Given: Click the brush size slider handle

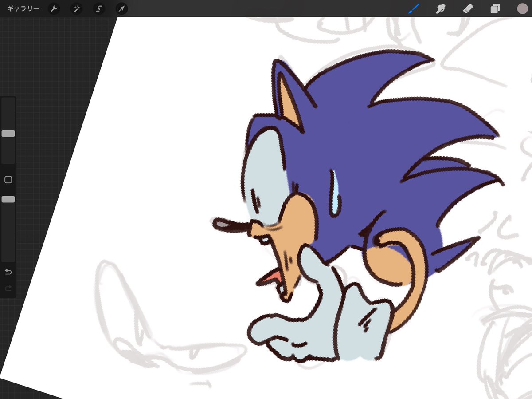Looking at the screenshot, I should click(x=8, y=134).
